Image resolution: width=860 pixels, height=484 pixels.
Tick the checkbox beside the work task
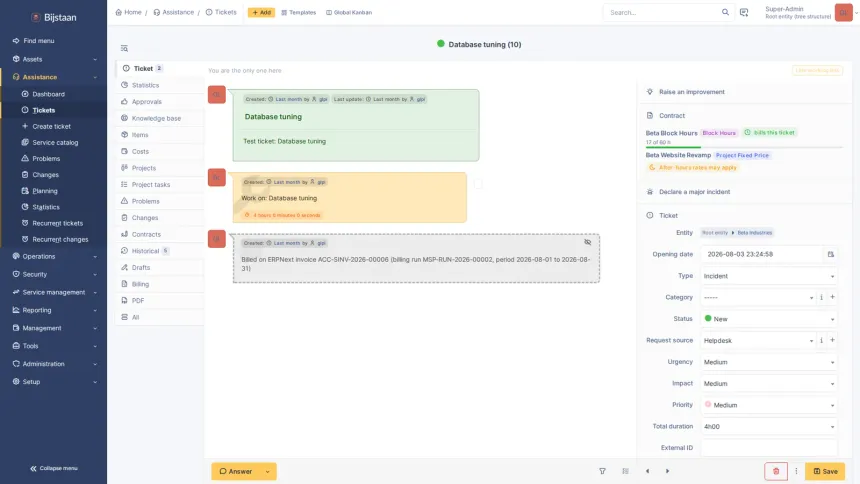[x=478, y=184]
